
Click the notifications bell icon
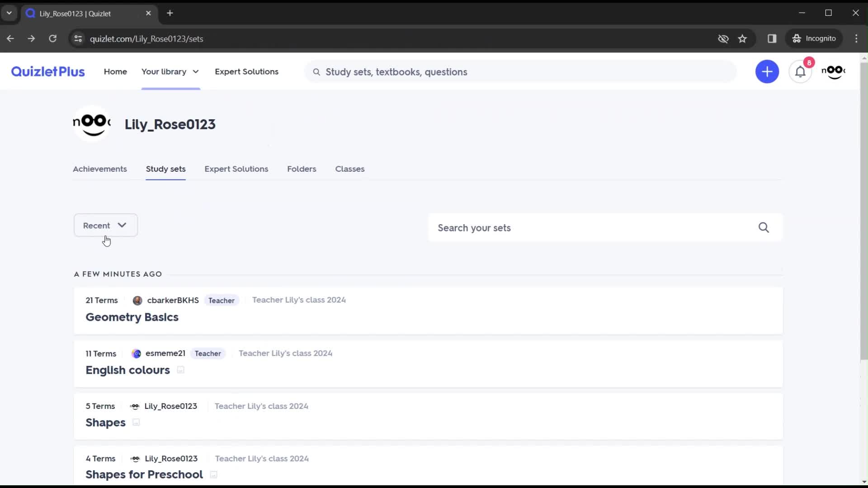[800, 71]
